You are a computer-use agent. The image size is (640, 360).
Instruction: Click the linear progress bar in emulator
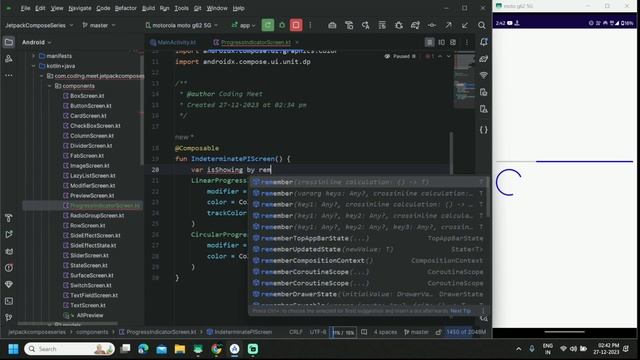click(x=564, y=162)
